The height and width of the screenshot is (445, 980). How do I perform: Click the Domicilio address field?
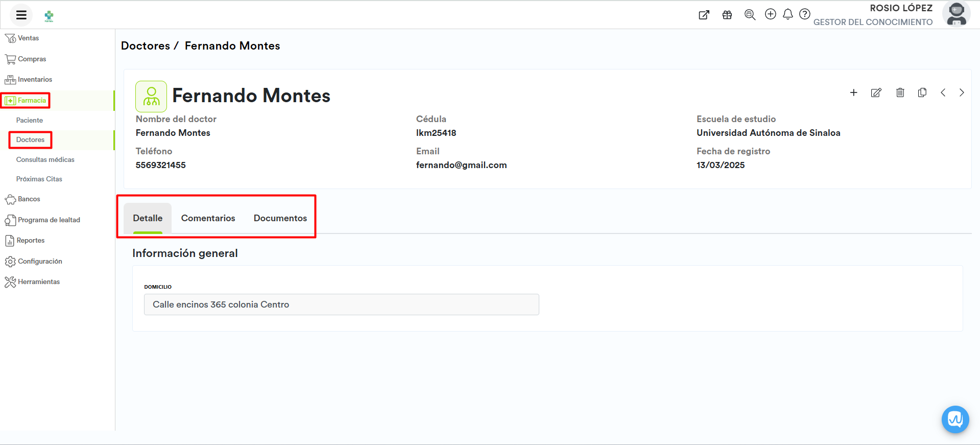coord(341,305)
